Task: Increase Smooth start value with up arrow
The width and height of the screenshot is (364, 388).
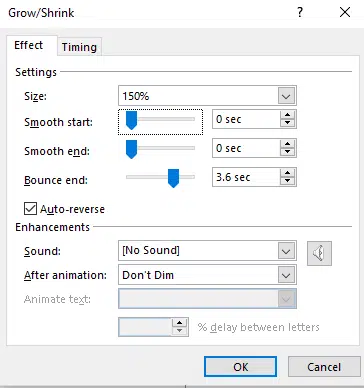Action: tap(287, 115)
